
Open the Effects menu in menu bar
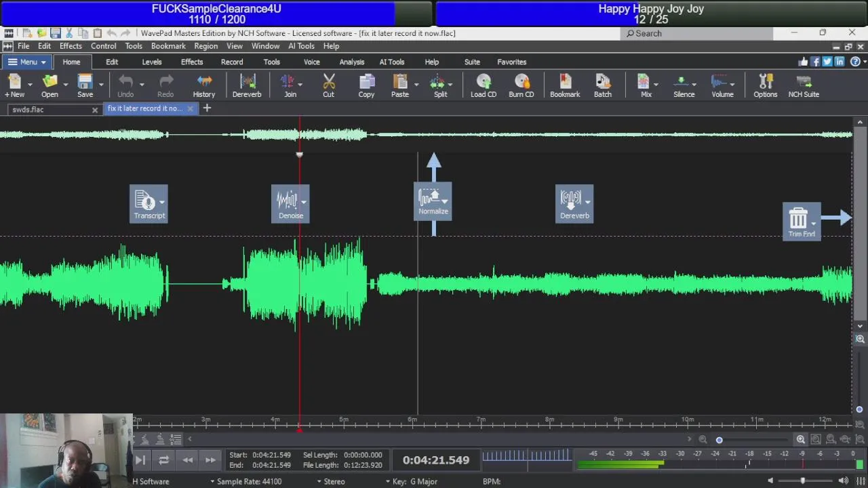71,46
